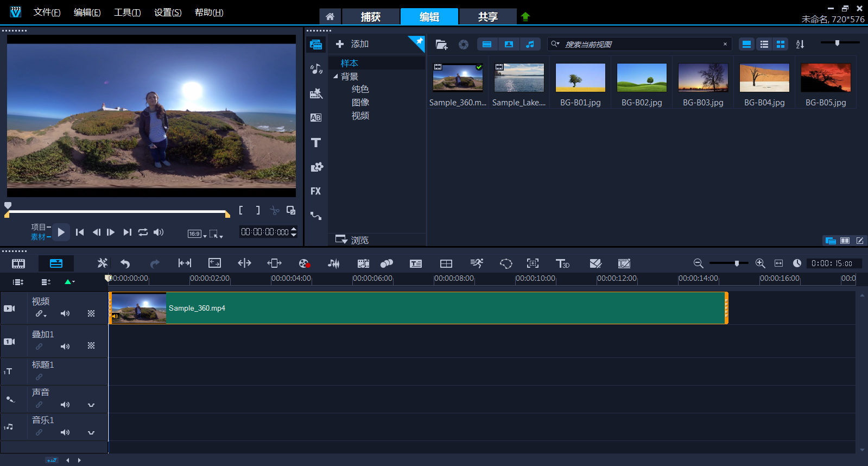Click the split clip scissors icon
Viewport: 868px width, 466px height.
click(275, 210)
